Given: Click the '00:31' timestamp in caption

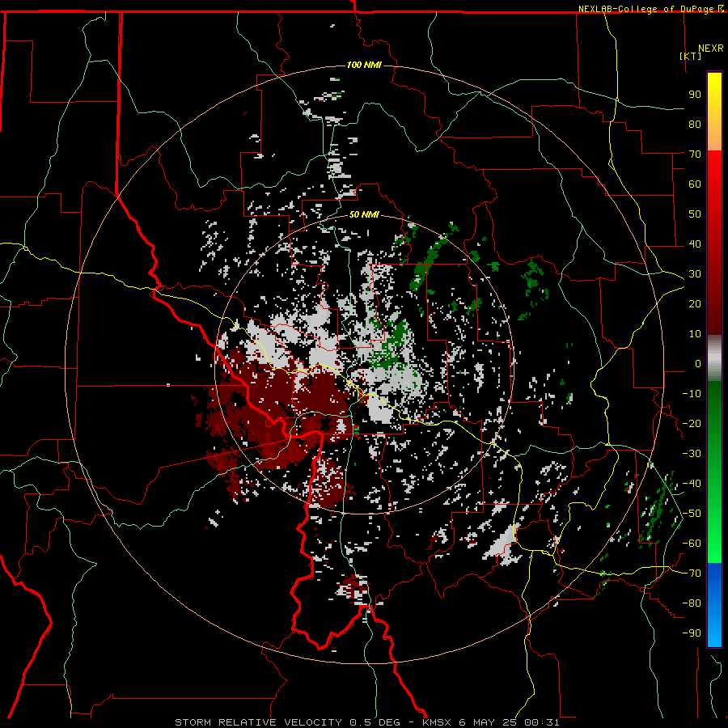Looking at the screenshot, I should click(542, 722).
